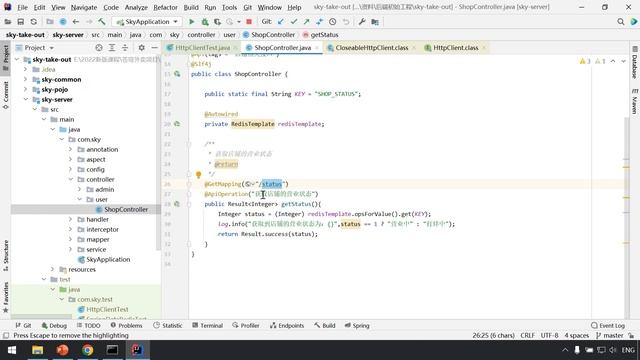Screen dimensions: 640x360
Task: Stop the running application
Action: pyautogui.click(x=249, y=22)
